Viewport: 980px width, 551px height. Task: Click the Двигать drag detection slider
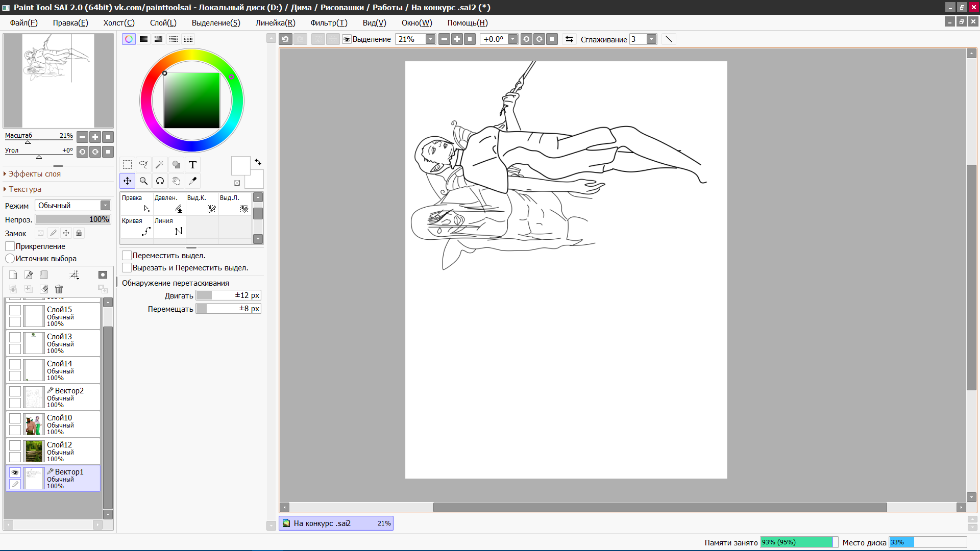pos(229,295)
